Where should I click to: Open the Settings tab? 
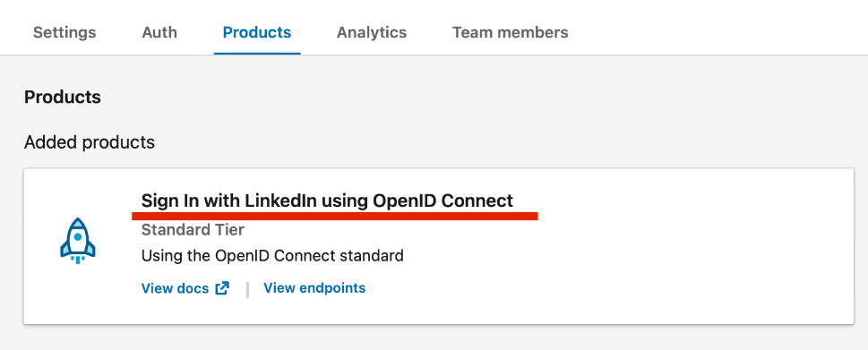[x=64, y=32]
